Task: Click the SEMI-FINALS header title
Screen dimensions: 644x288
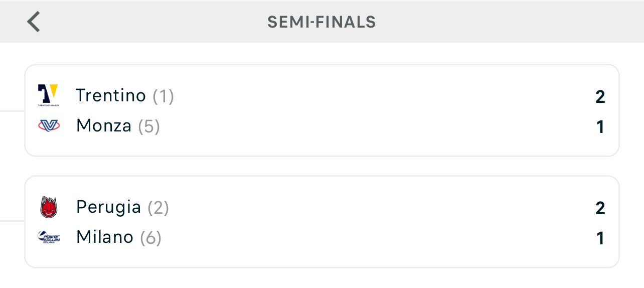Action: click(321, 22)
